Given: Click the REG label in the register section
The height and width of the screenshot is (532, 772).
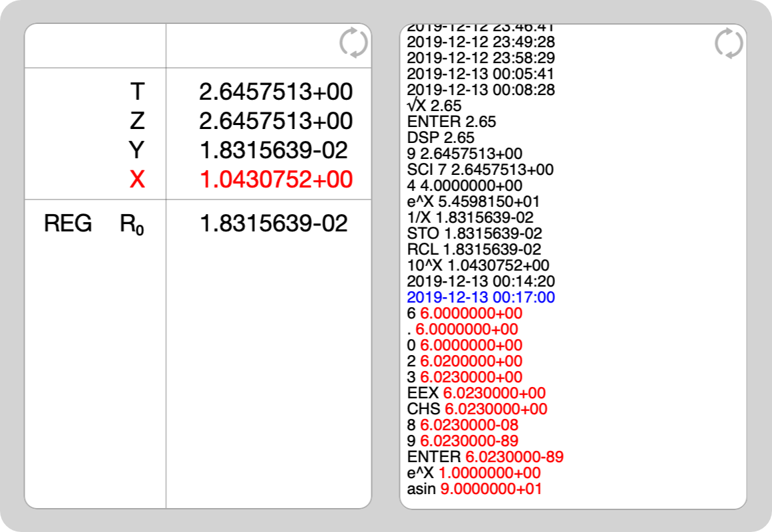Looking at the screenshot, I should click(x=68, y=223).
